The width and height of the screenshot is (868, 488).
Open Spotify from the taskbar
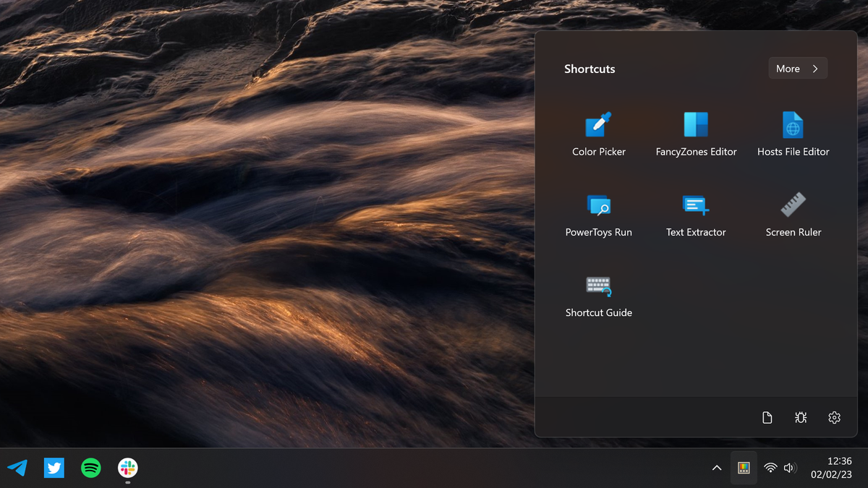[91, 468]
